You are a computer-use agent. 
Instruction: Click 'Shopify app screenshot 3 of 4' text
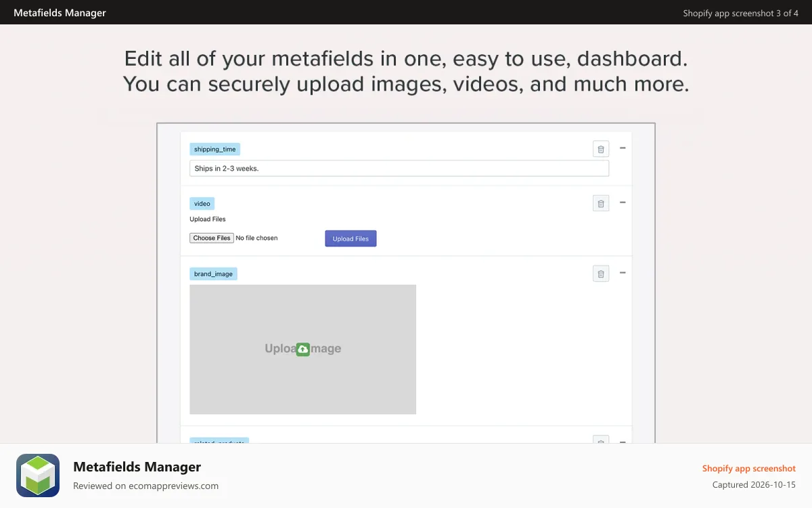point(740,13)
